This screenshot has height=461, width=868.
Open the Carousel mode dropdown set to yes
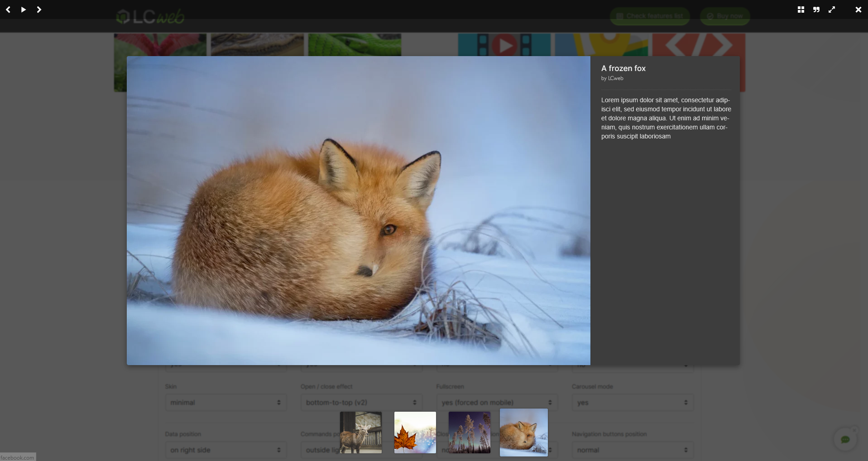[633, 402]
